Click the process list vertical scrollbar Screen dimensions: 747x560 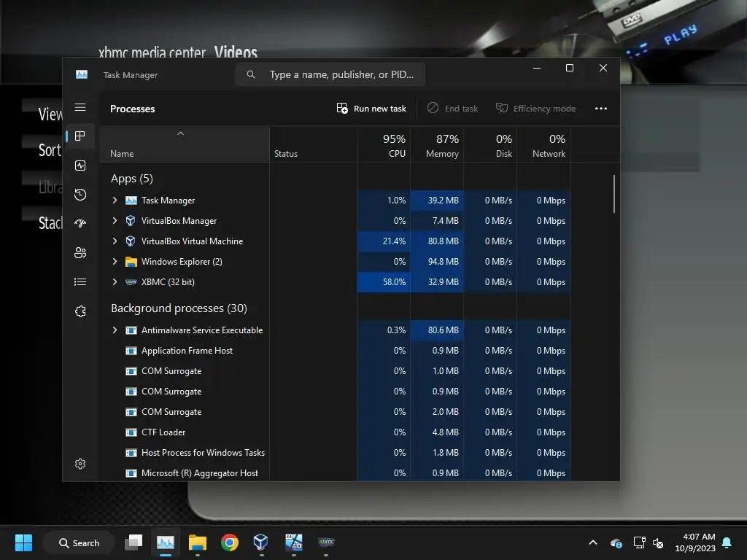(x=614, y=194)
